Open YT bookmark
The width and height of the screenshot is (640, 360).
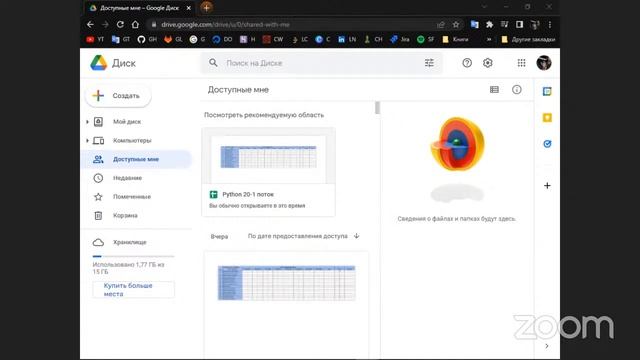click(x=95, y=39)
